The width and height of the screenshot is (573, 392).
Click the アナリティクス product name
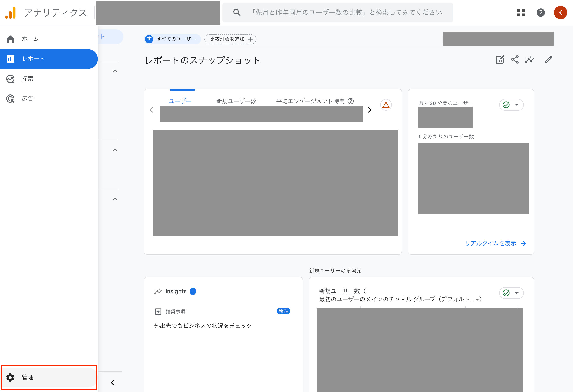(x=56, y=13)
